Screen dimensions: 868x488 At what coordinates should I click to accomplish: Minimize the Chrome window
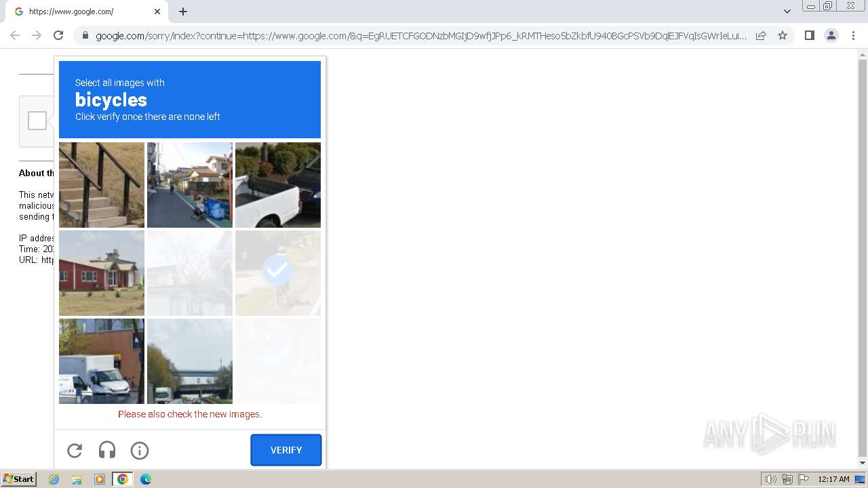coord(810,6)
